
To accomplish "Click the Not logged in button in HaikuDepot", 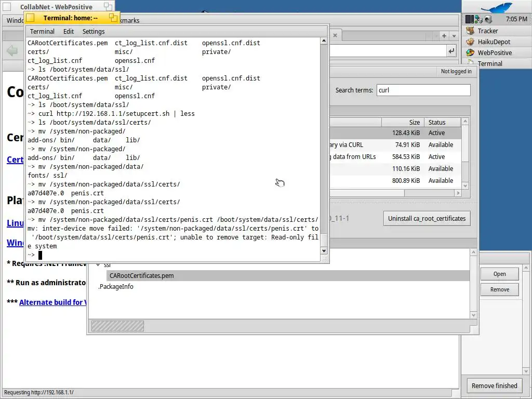I will point(456,71).
